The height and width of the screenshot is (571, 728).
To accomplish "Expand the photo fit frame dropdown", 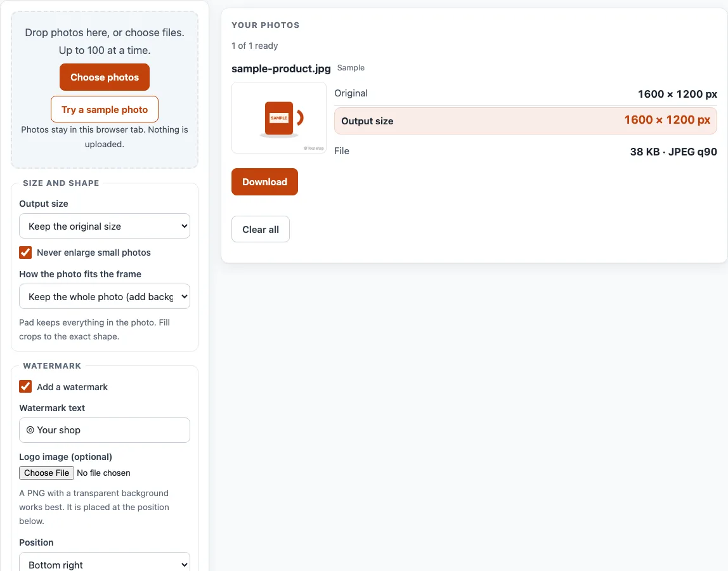I will [105, 296].
